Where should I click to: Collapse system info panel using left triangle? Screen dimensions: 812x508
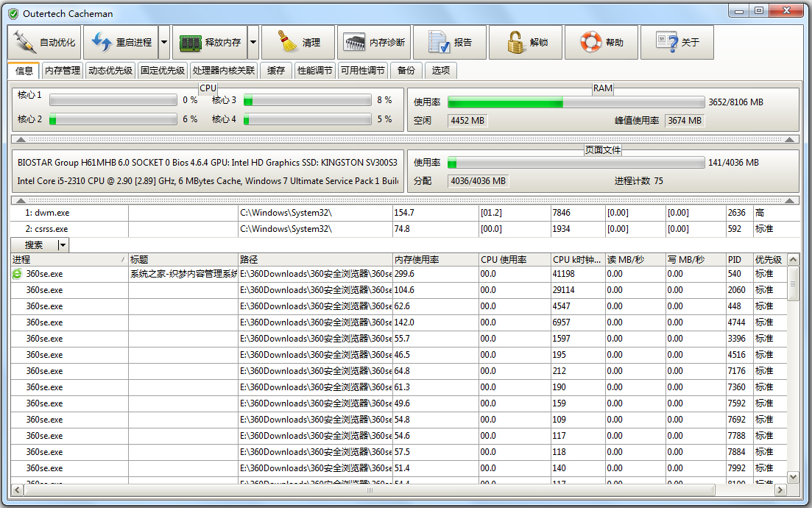click(21, 200)
